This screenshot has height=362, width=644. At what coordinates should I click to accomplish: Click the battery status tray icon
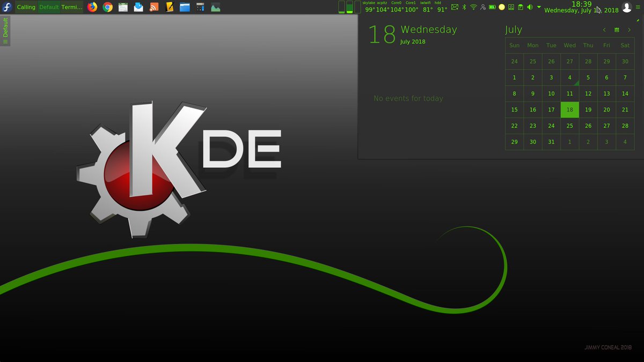[492, 7]
